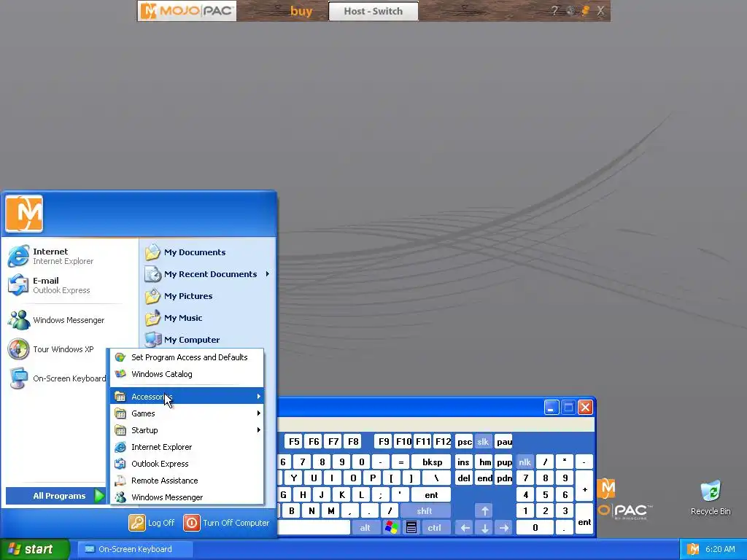Click the numpad 5 key
This screenshot has width=747, height=560.
pyautogui.click(x=545, y=495)
